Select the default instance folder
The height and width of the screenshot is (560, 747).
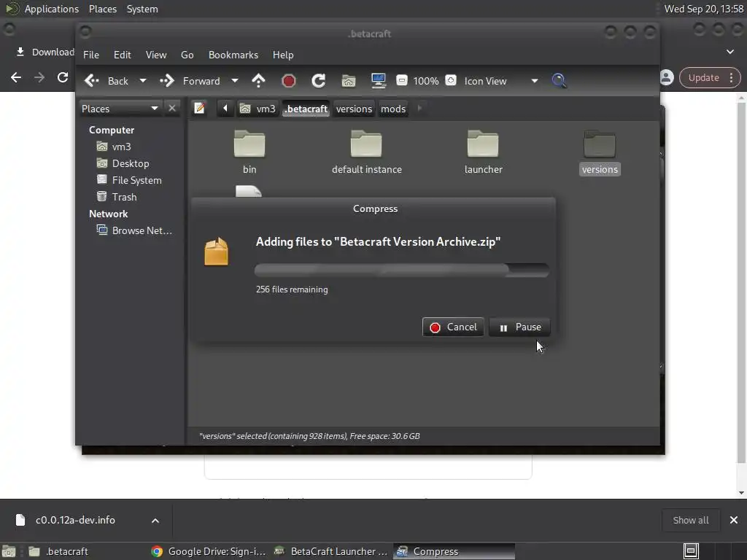point(366,144)
